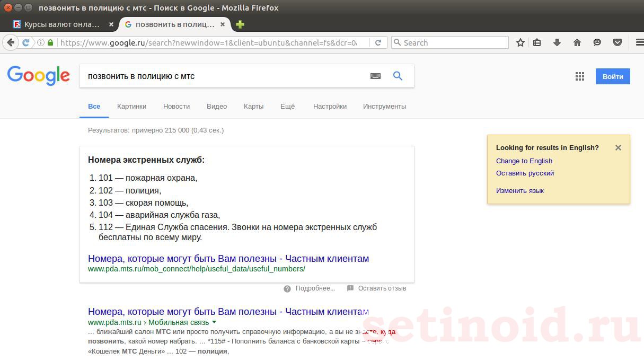Bookmark this page with the star icon
The width and height of the screenshot is (644, 361).
[x=521, y=42]
